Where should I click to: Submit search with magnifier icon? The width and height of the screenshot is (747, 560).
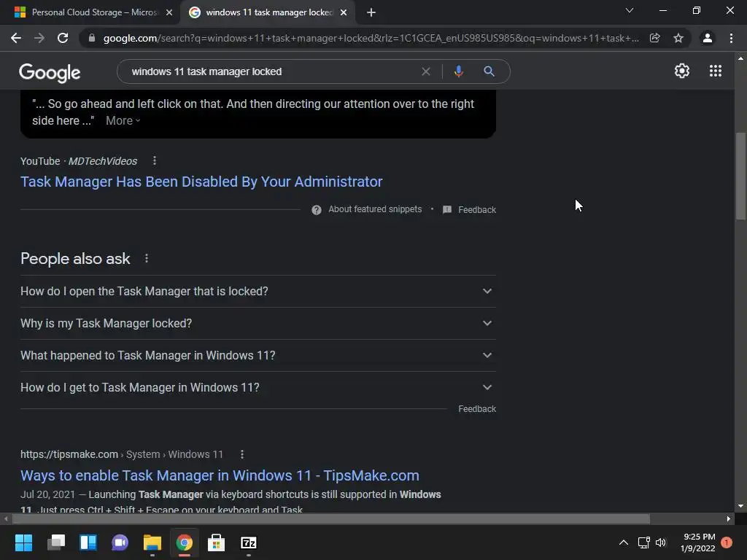tap(489, 71)
